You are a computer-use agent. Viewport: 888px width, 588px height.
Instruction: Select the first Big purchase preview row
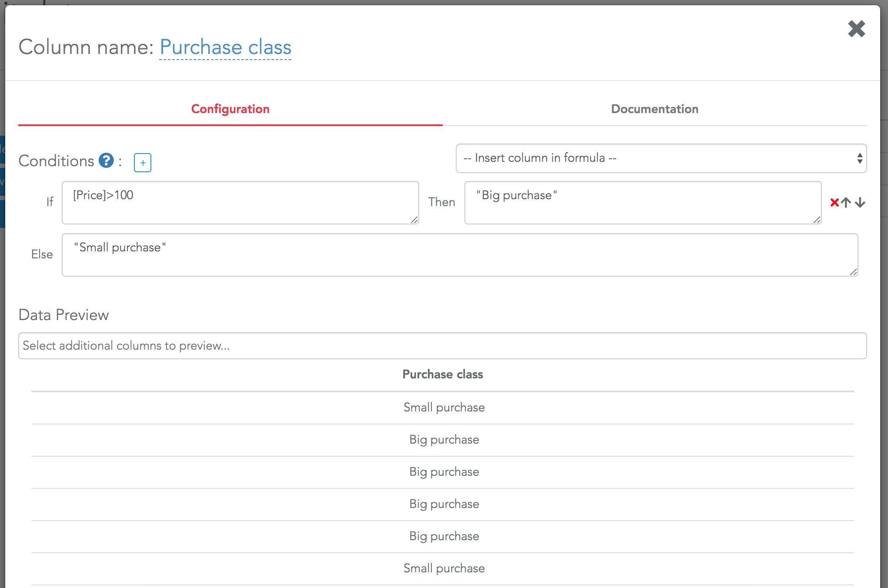pos(443,440)
